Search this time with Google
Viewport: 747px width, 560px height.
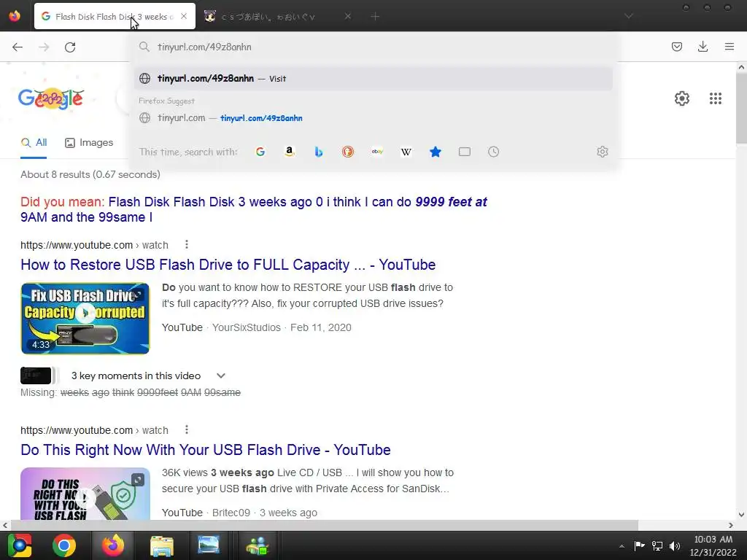(260, 152)
